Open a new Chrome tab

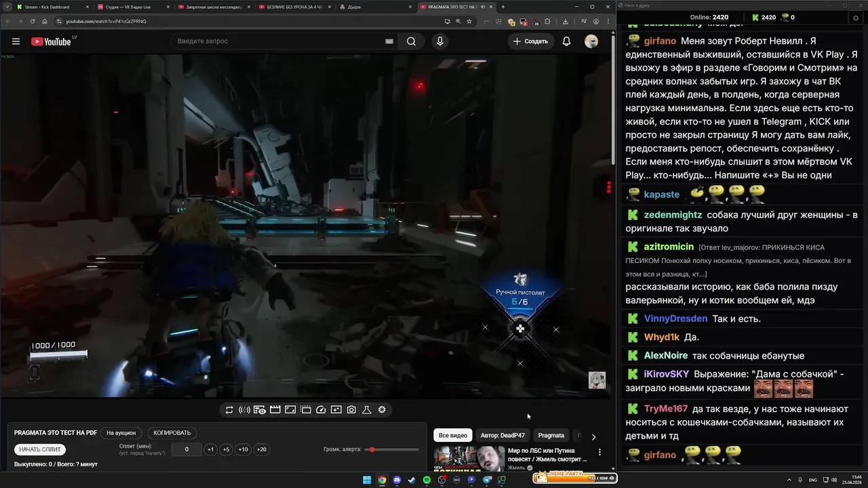[502, 7]
